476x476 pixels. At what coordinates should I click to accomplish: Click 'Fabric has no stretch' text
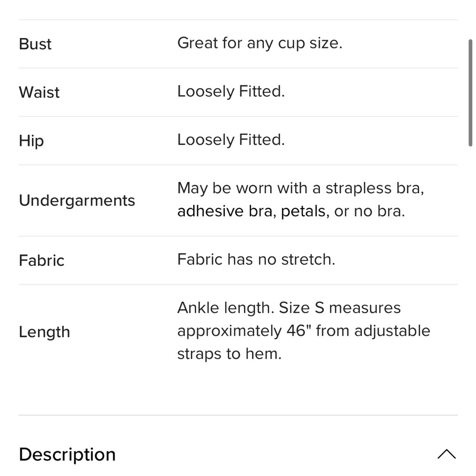point(256,259)
